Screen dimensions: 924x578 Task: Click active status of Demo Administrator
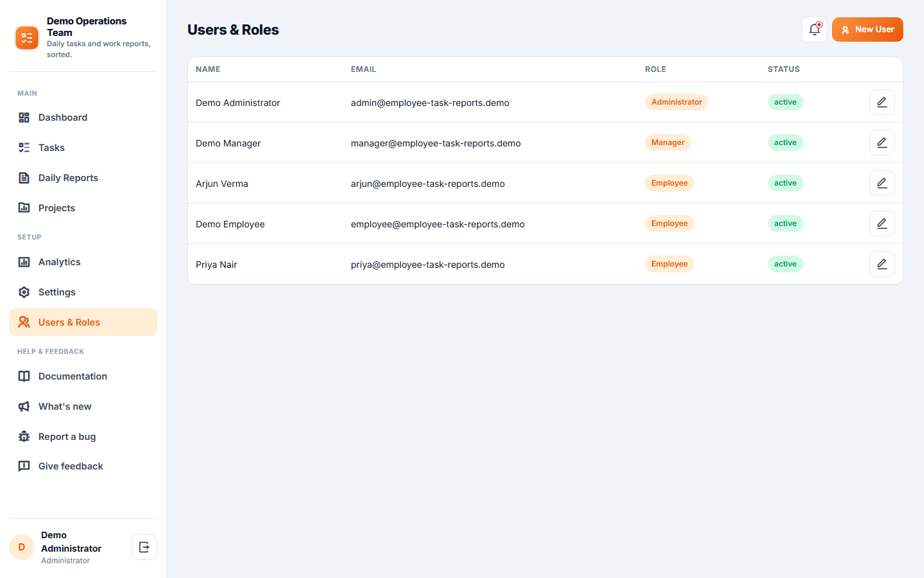point(785,102)
